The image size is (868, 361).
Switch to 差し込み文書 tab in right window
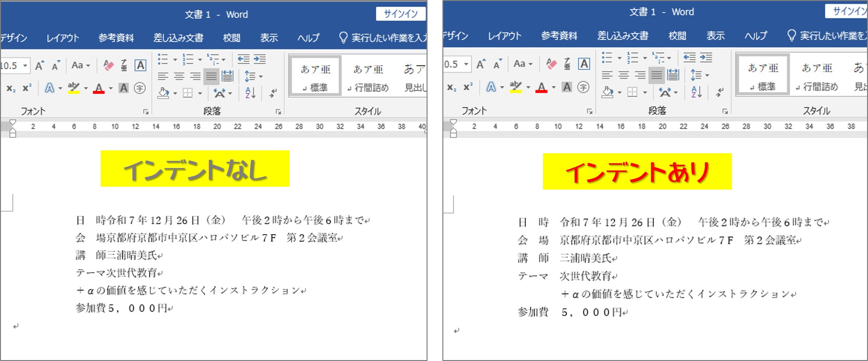coord(623,36)
